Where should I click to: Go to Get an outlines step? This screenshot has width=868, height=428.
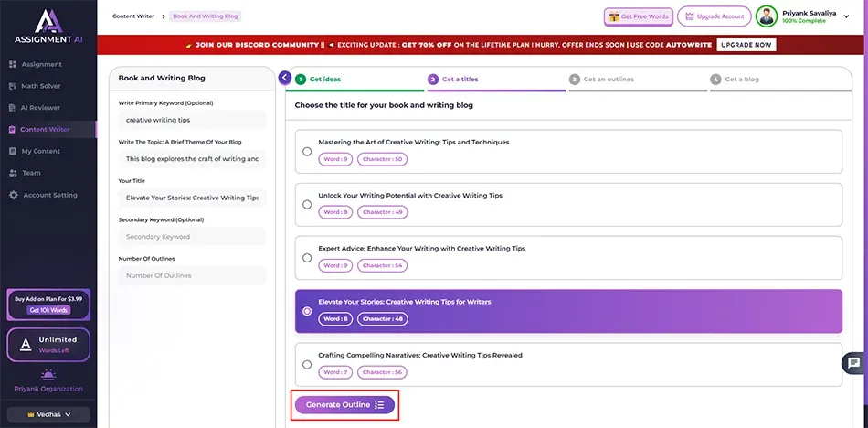608,80
